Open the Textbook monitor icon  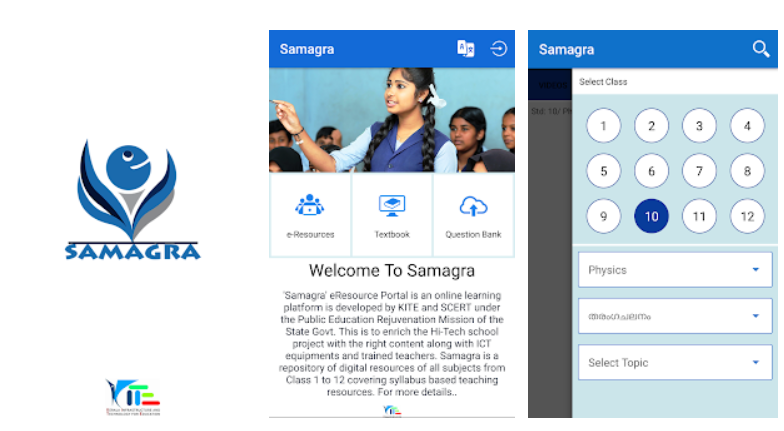coord(392,206)
